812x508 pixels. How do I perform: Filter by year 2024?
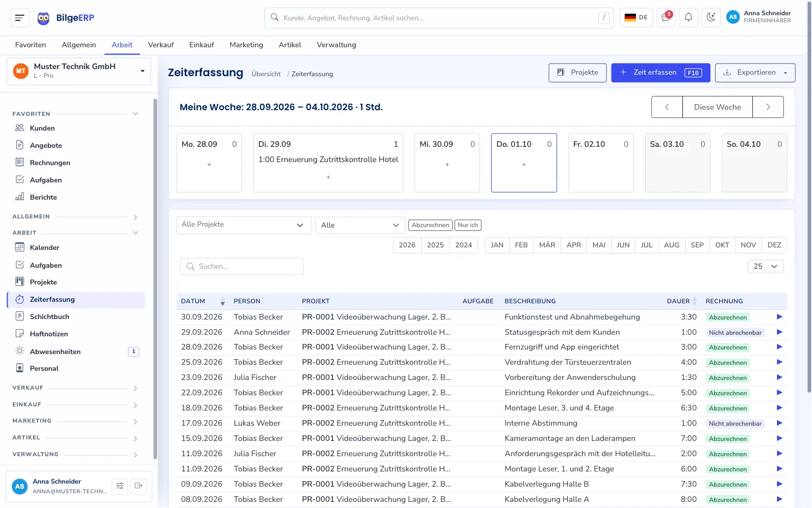point(463,245)
